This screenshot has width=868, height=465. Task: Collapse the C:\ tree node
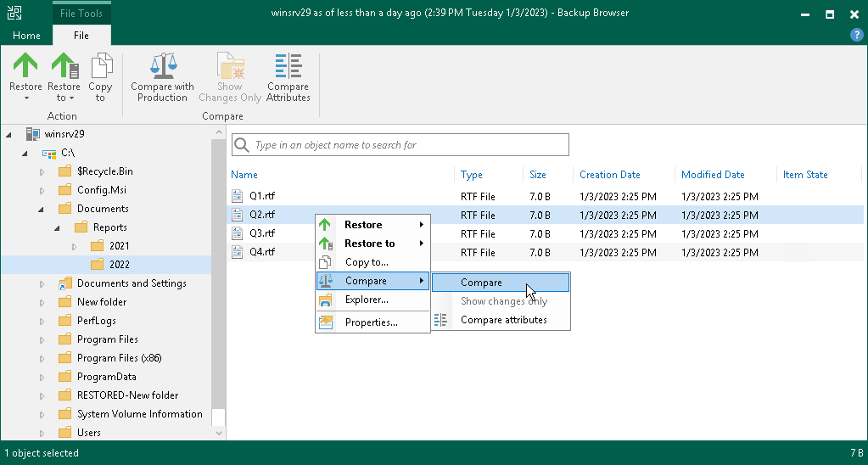point(25,154)
